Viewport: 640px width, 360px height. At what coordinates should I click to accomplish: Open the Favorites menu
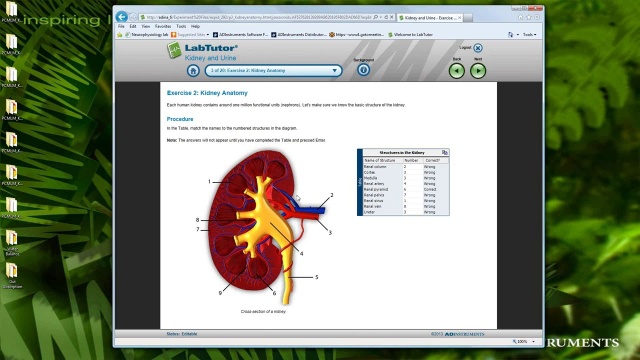(163, 26)
